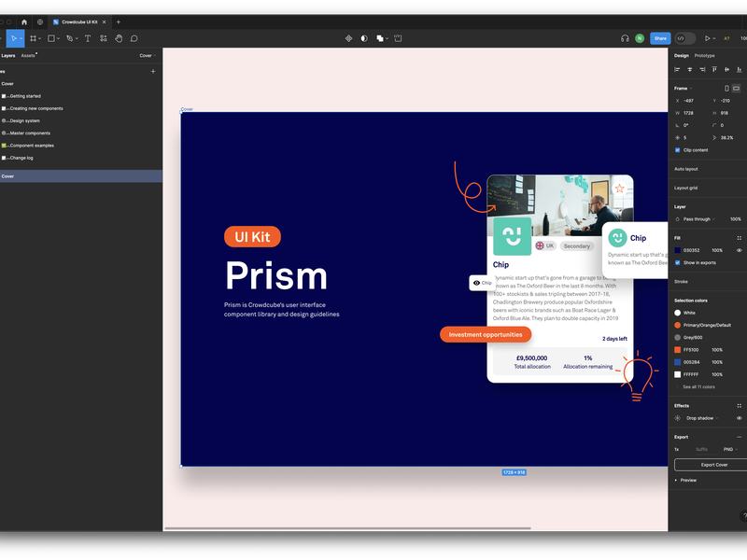Align vertical centers
The height and width of the screenshot is (560, 747).
point(727,69)
